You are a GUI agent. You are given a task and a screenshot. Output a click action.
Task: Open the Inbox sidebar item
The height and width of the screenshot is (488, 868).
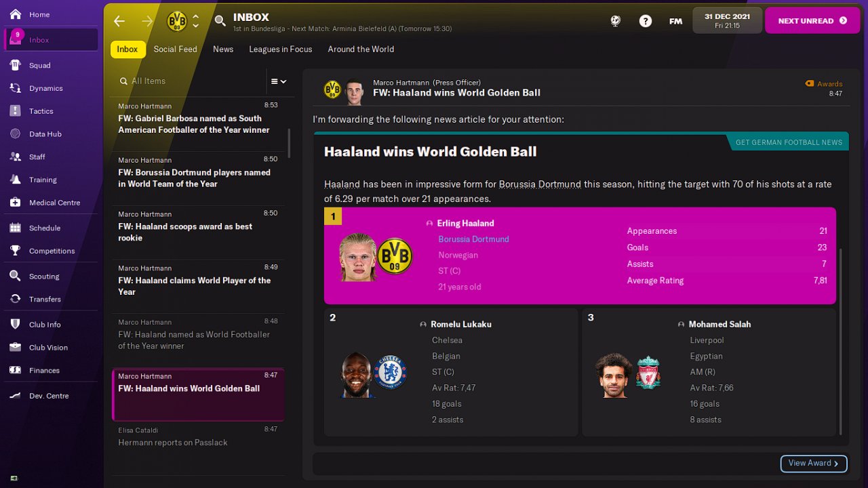click(x=51, y=40)
